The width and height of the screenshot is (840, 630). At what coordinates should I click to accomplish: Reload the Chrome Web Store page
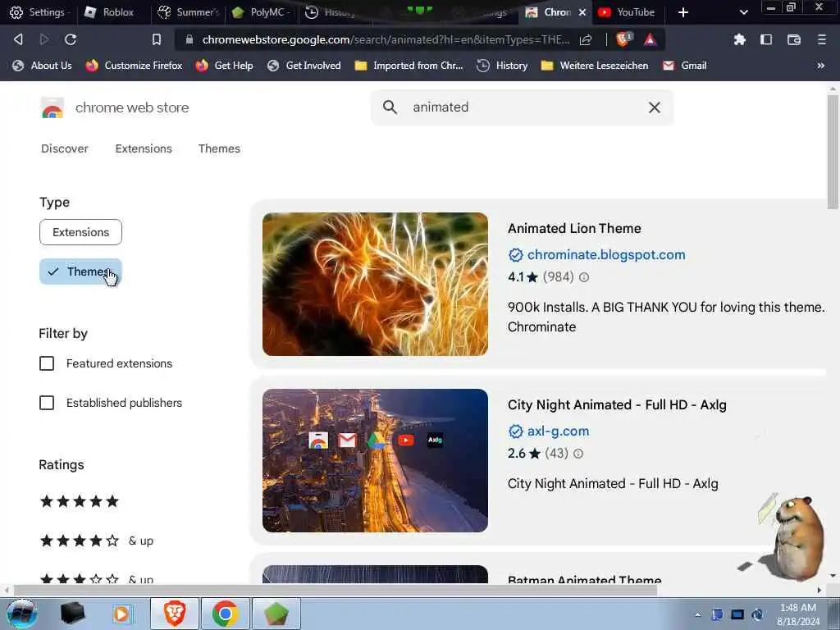click(x=71, y=39)
